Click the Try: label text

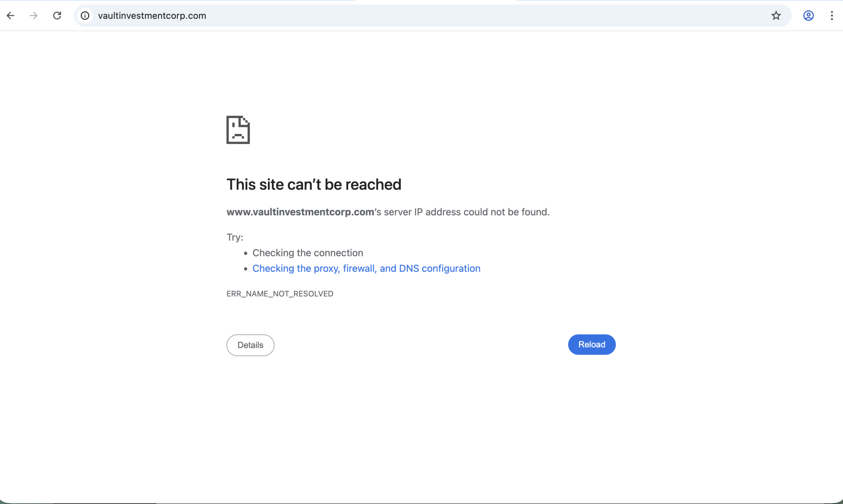point(235,237)
